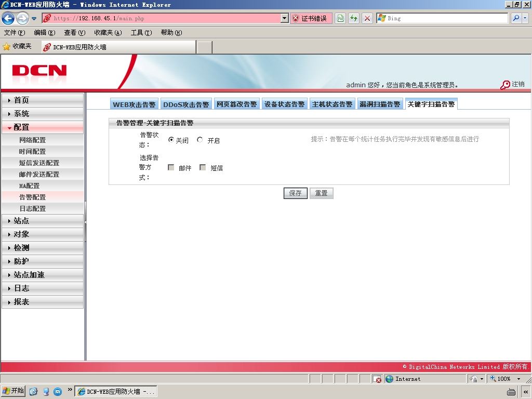Viewport: 532px width, 399px height.
Task: Click the refresh page icon
Action: click(353, 18)
